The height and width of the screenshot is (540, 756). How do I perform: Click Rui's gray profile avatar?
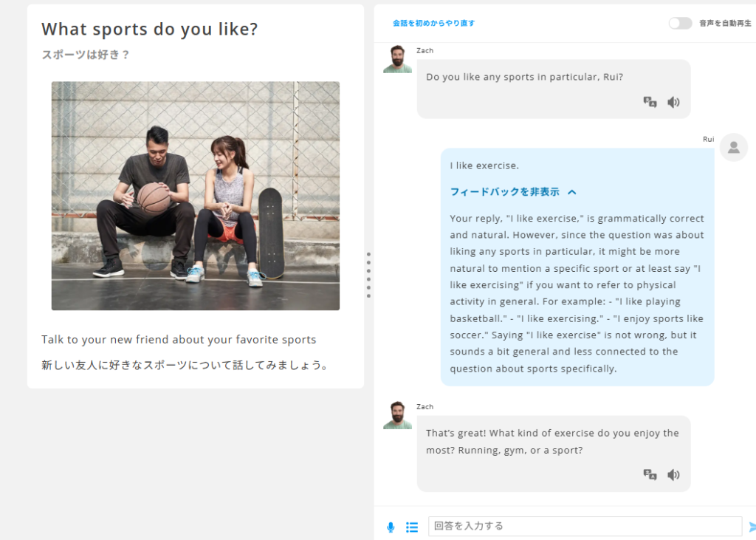733,147
